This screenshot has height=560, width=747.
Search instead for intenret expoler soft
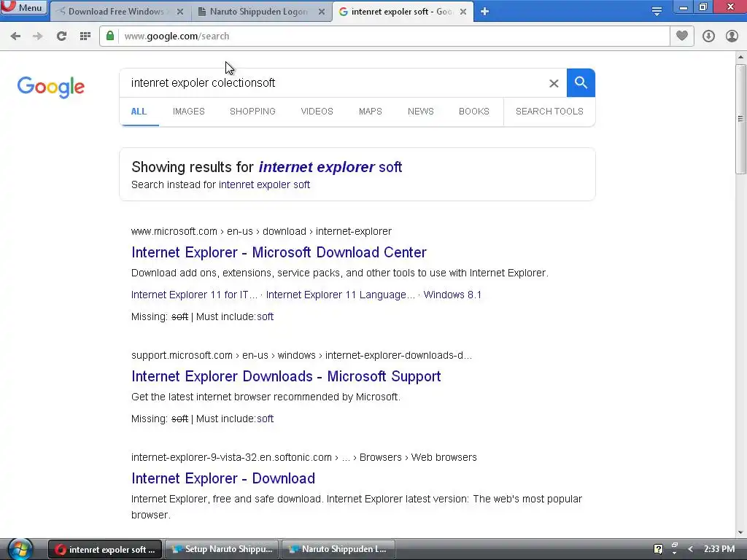coord(264,184)
